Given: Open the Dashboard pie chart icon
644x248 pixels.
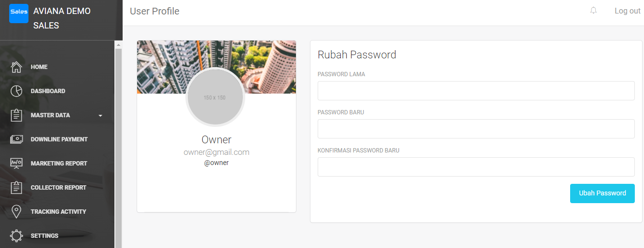Looking at the screenshot, I should 16,91.
